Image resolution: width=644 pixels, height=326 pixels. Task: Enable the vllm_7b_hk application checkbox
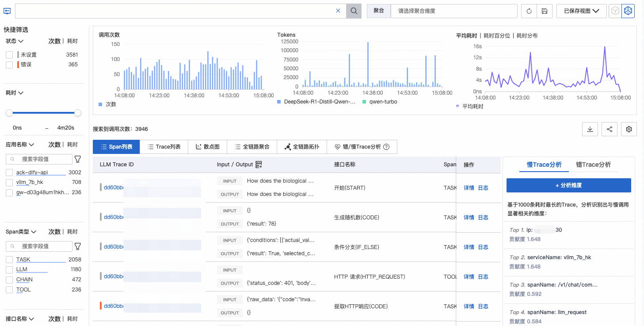[x=9, y=183]
